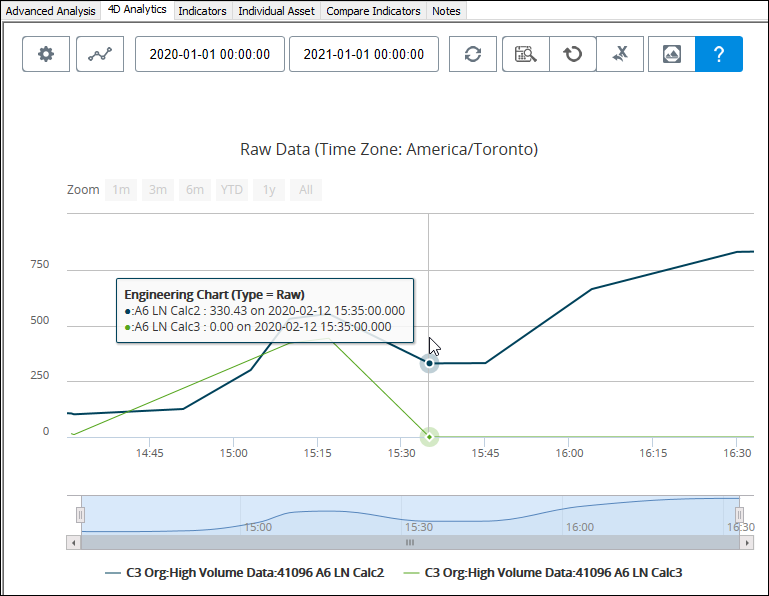Click the 15:00 x-axis label
The width and height of the screenshot is (769, 596).
click(233, 453)
